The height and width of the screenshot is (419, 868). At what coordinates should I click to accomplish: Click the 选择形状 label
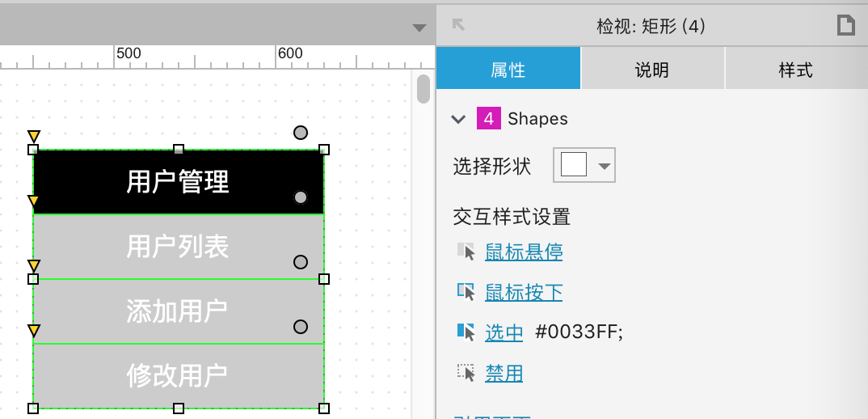tap(492, 167)
